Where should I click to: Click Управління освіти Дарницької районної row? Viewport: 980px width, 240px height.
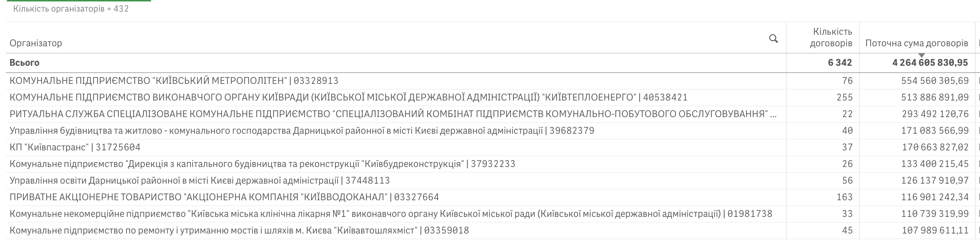(x=199, y=180)
